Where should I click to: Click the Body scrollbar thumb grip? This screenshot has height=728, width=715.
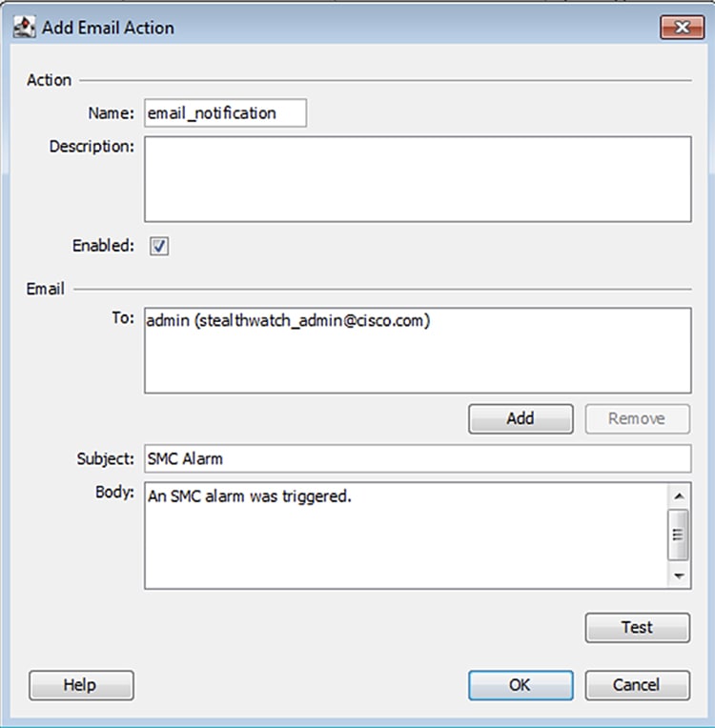click(x=679, y=535)
